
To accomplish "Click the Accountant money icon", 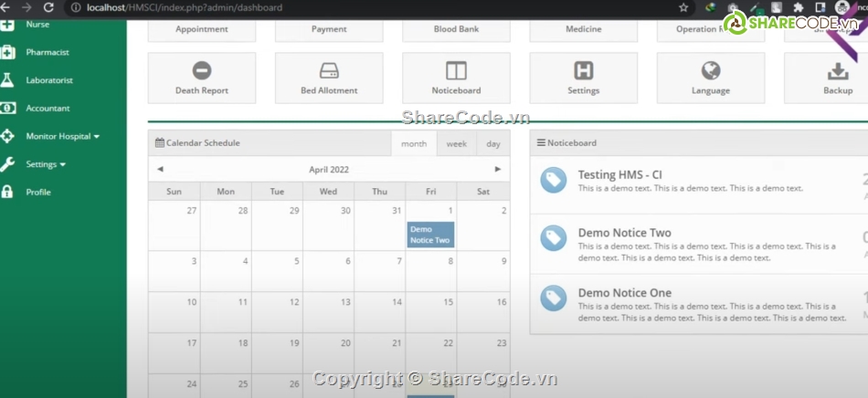I will (x=7, y=109).
